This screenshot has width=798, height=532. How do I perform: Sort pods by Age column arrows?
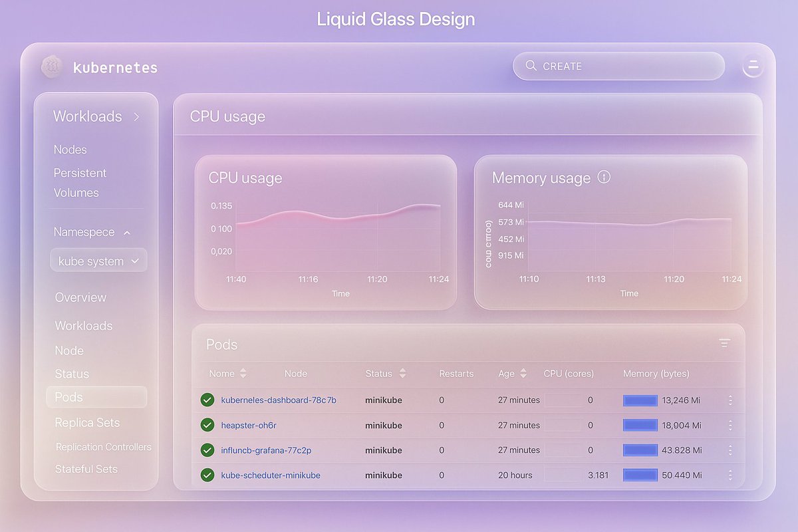pyautogui.click(x=523, y=374)
